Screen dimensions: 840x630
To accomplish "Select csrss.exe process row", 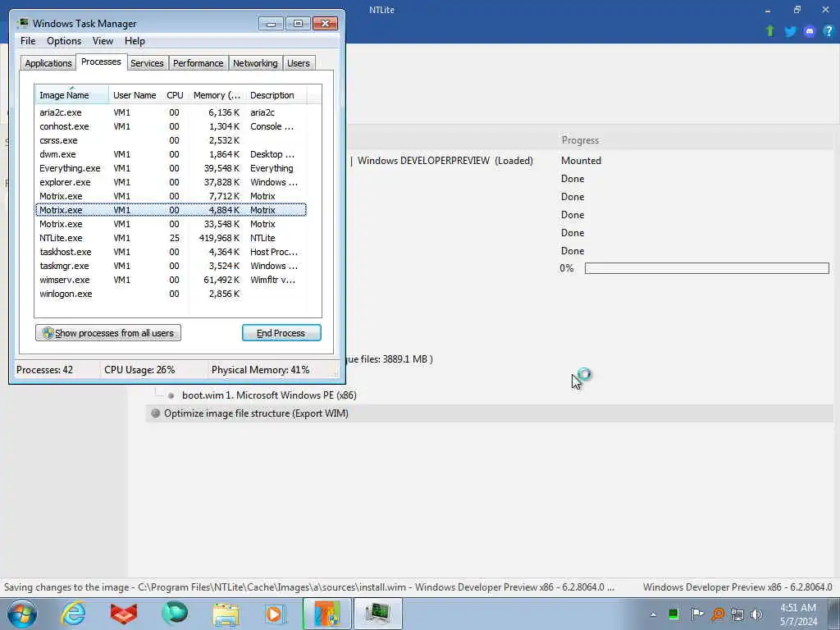I will point(171,140).
